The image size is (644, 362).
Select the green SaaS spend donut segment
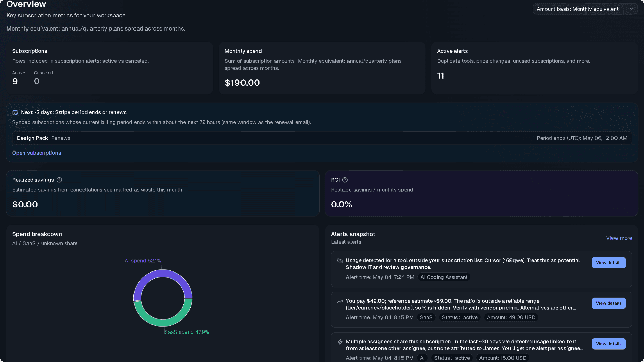(x=163, y=323)
